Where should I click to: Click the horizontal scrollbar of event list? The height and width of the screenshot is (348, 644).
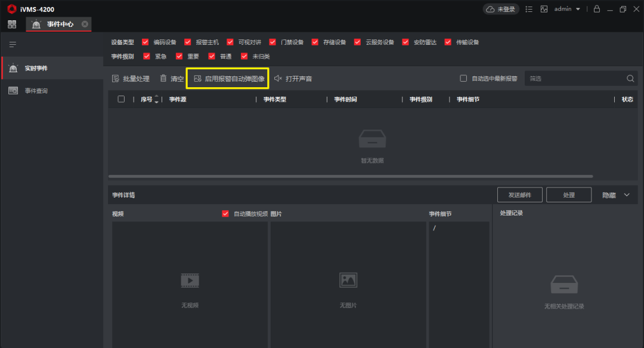click(351, 177)
